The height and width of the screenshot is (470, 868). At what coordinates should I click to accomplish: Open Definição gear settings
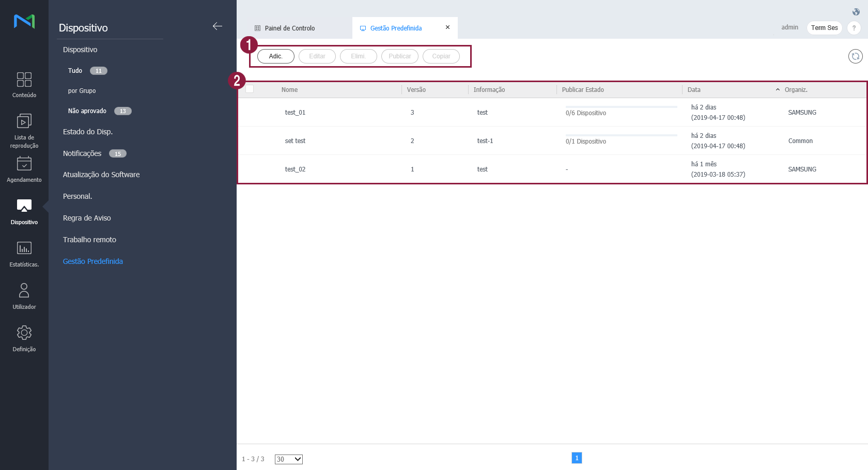[24, 333]
